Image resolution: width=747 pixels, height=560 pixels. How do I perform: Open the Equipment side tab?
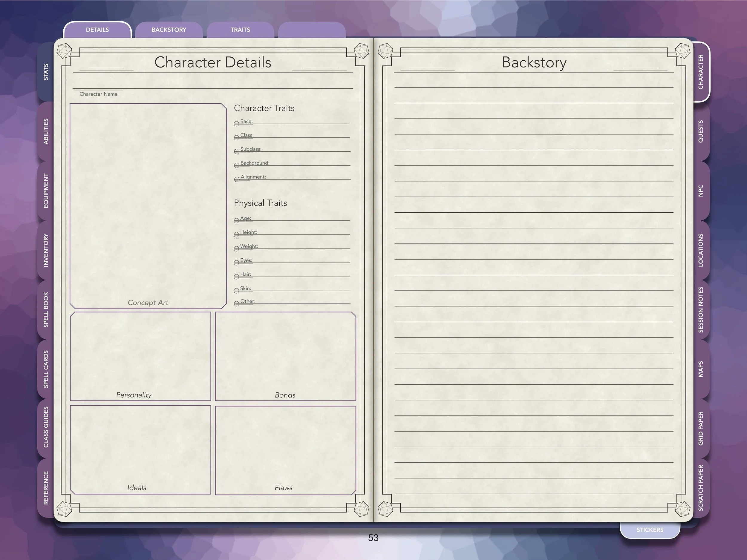click(46, 191)
